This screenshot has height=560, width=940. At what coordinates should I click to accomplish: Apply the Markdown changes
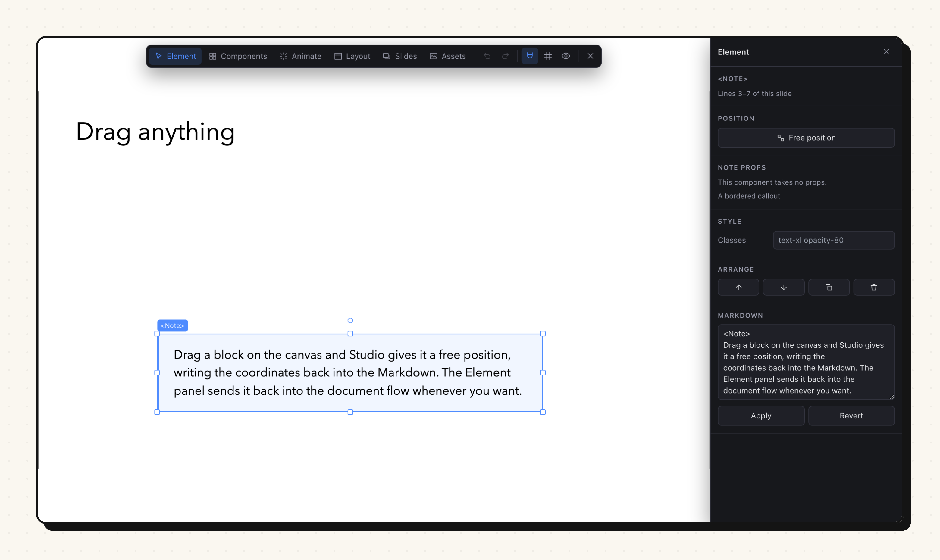tap(761, 415)
